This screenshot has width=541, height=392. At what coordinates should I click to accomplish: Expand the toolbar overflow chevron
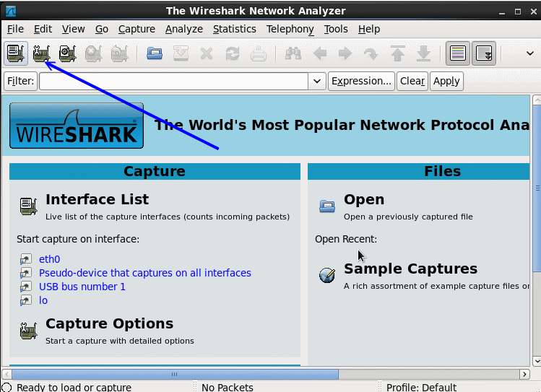click(x=529, y=53)
